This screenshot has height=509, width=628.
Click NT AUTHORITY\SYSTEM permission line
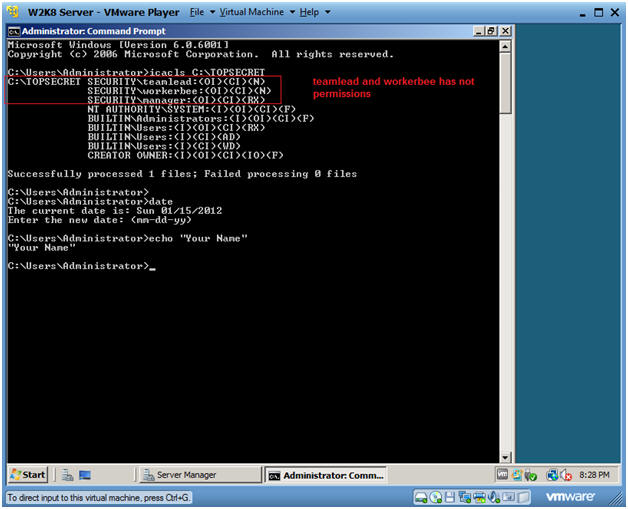(191, 109)
